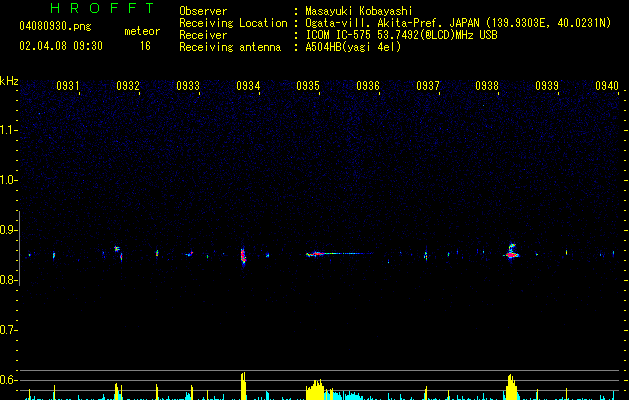Click the long meteor echo trail after 0935
The width and height of the screenshot is (629, 400).
[x=339, y=254]
